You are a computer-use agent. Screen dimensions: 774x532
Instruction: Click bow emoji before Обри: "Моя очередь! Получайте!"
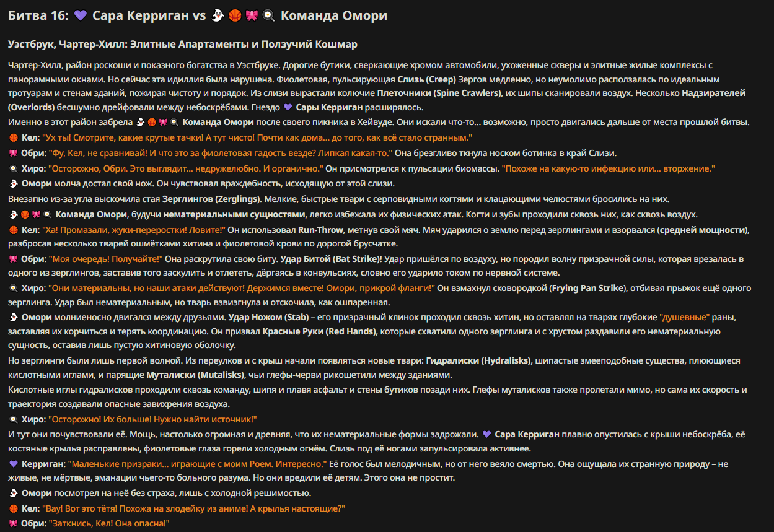click(x=14, y=259)
